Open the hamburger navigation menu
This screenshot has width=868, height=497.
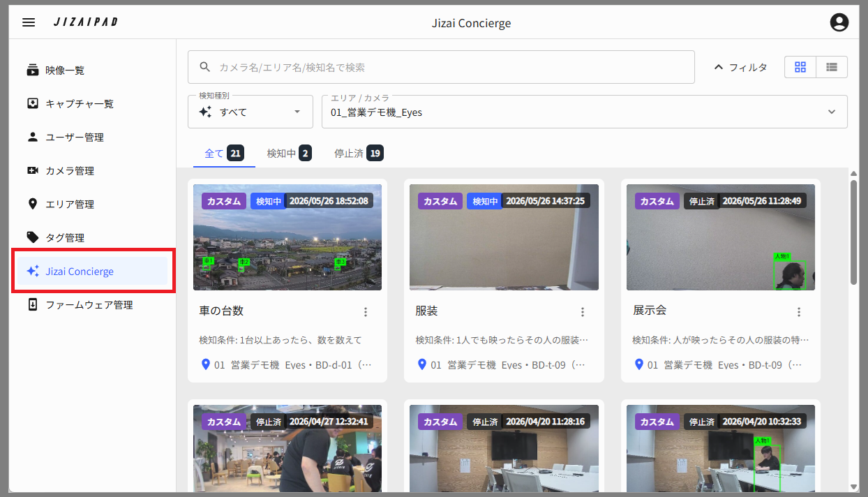pyautogui.click(x=29, y=22)
